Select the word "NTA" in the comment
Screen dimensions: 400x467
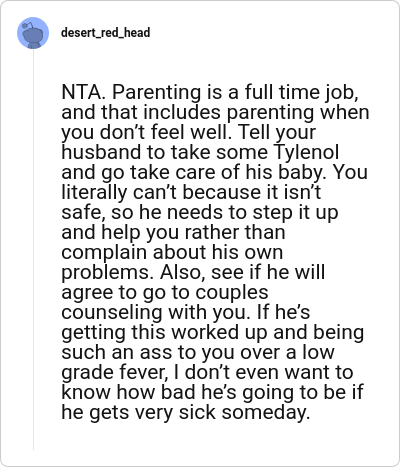(x=81, y=92)
